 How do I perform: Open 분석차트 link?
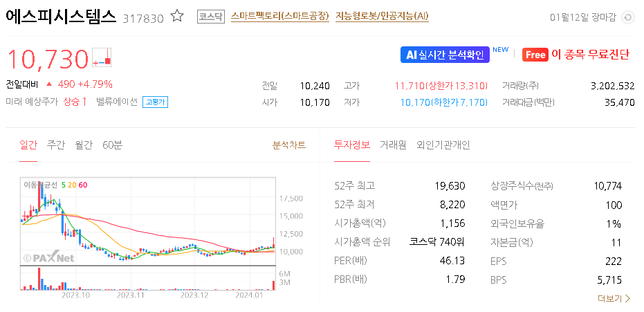(289, 145)
